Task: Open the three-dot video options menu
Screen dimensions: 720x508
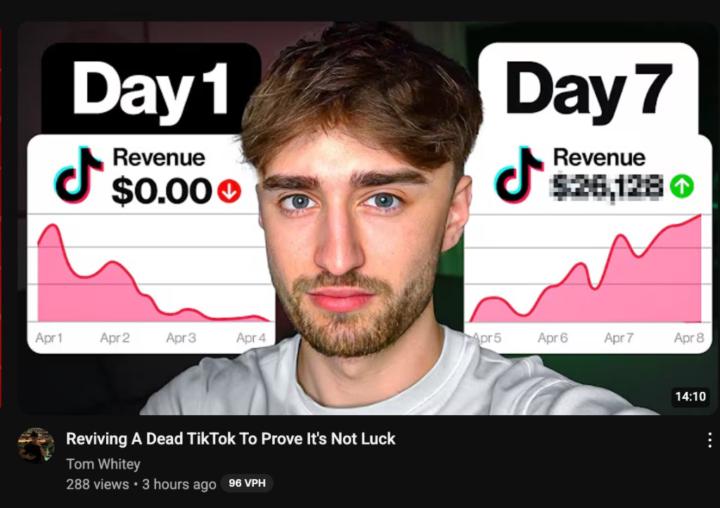Action: [x=709, y=440]
